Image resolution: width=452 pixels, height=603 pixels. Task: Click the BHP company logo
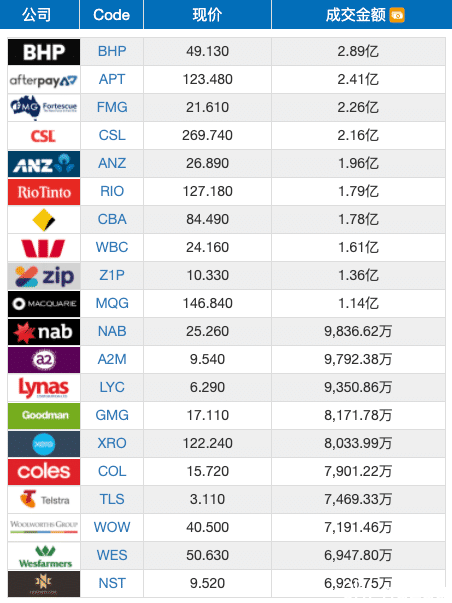(x=44, y=52)
